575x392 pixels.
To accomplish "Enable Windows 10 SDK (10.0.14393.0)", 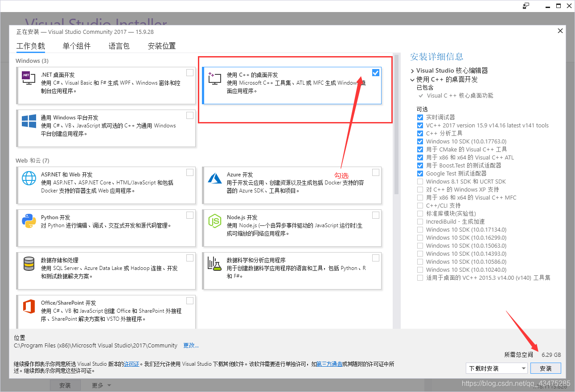I will tap(420, 253).
